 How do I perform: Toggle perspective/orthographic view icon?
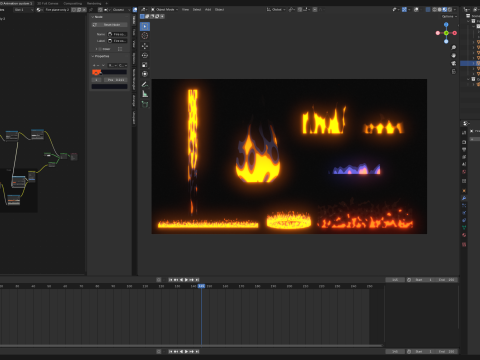point(453,72)
